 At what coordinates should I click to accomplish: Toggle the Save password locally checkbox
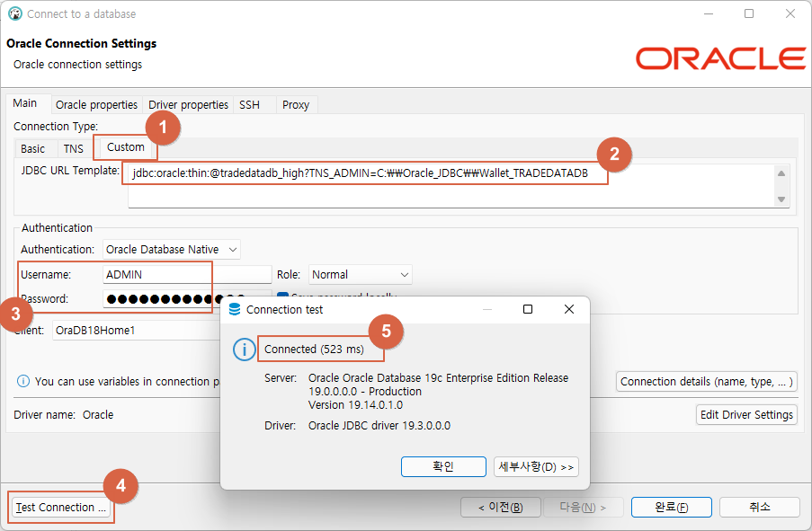[282, 295]
